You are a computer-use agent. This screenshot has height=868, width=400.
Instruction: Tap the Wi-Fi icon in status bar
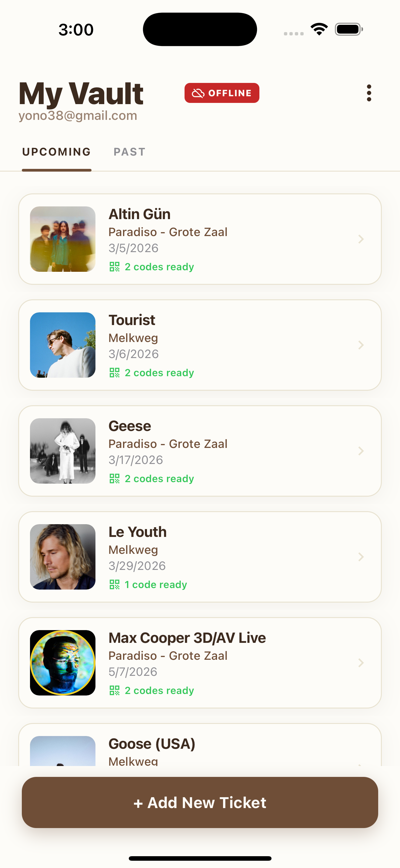[x=319, y=29]
